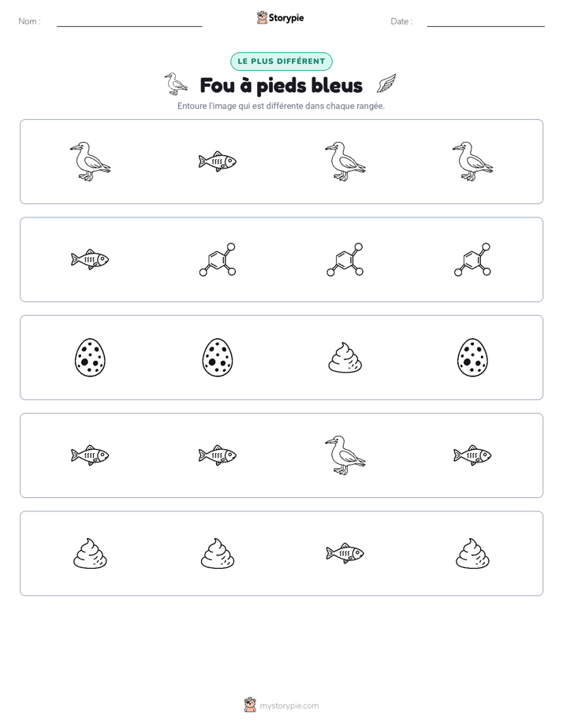Click the fish in the bottom row

coord(345,553)
